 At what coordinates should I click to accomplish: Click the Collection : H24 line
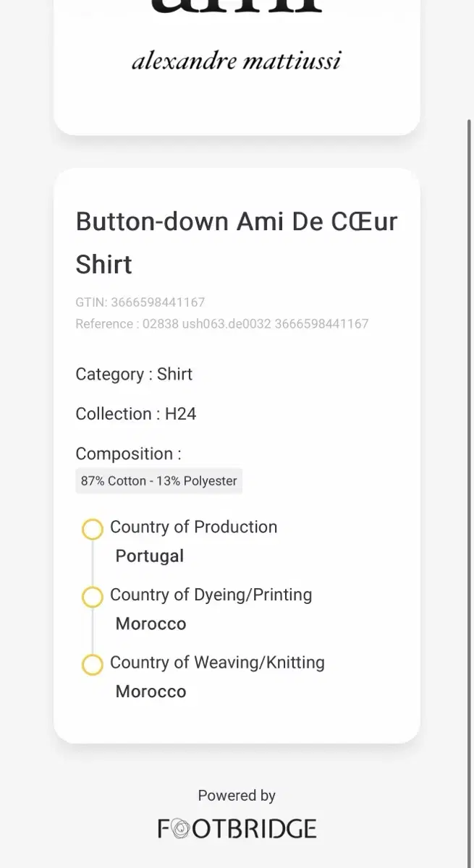(x=136, y=414)
